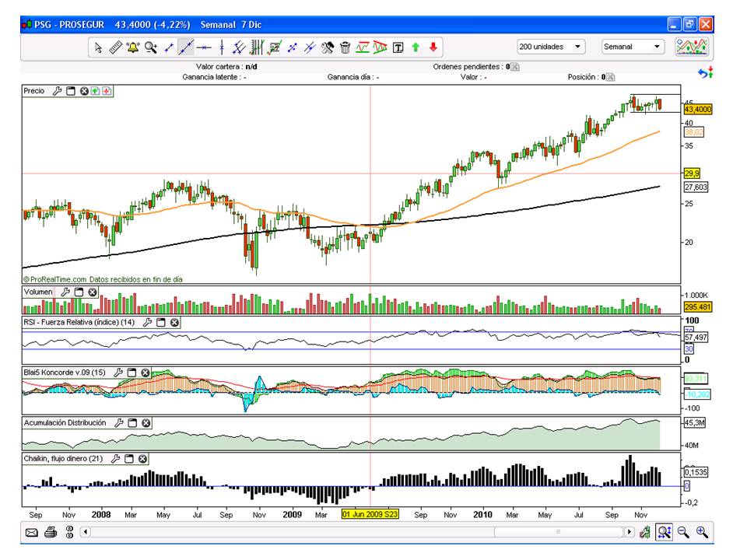
Task: Click the green up arrow marker tool
Action: coord(416,47)
